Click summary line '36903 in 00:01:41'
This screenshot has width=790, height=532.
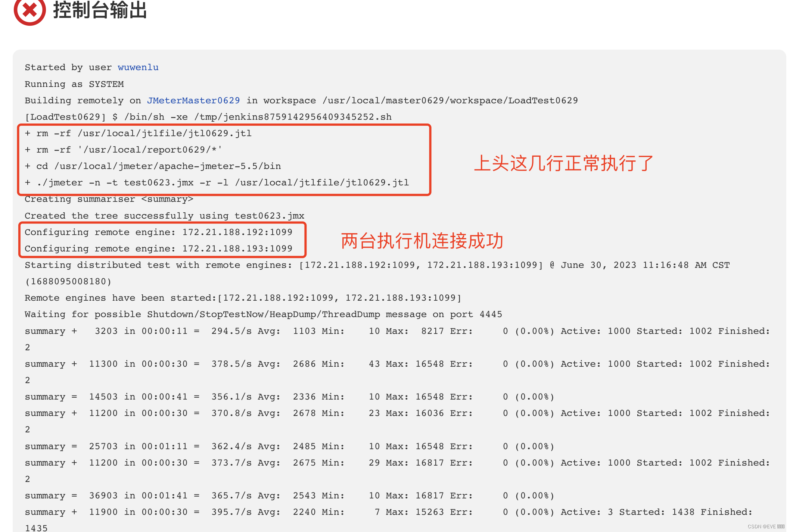(x=289, y=495)
